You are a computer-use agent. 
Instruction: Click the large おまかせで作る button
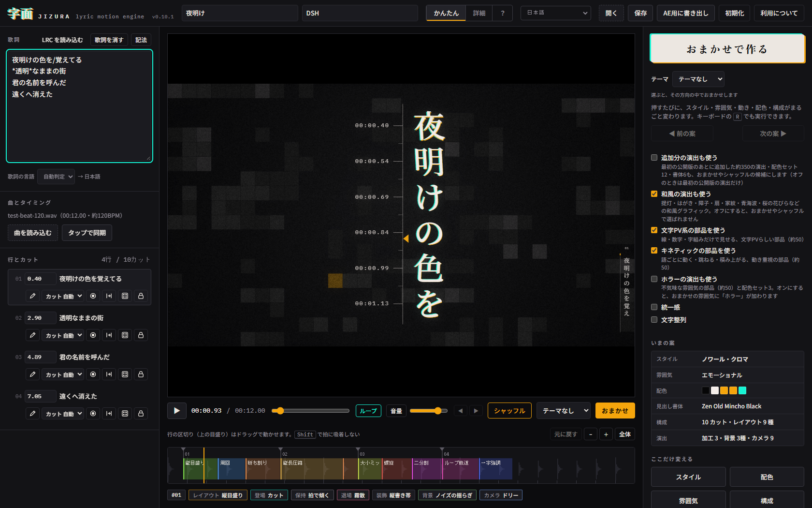tap(727, 49)
